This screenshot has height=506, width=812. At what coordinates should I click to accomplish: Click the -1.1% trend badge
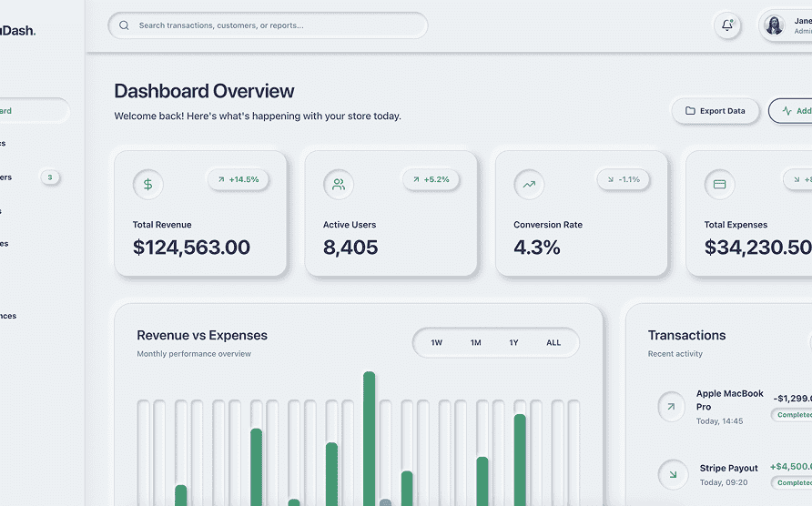(x=624, y=179)
